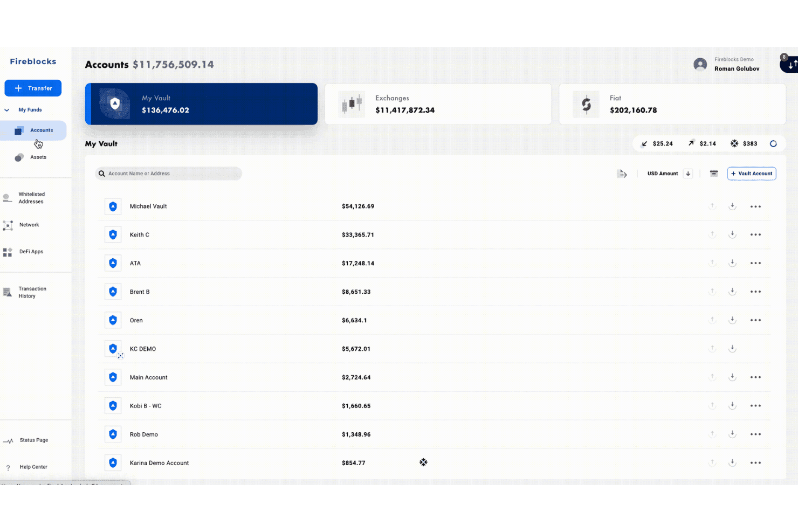Collapse the My Funds section
The image size is (798, 532).
(7, 110)
